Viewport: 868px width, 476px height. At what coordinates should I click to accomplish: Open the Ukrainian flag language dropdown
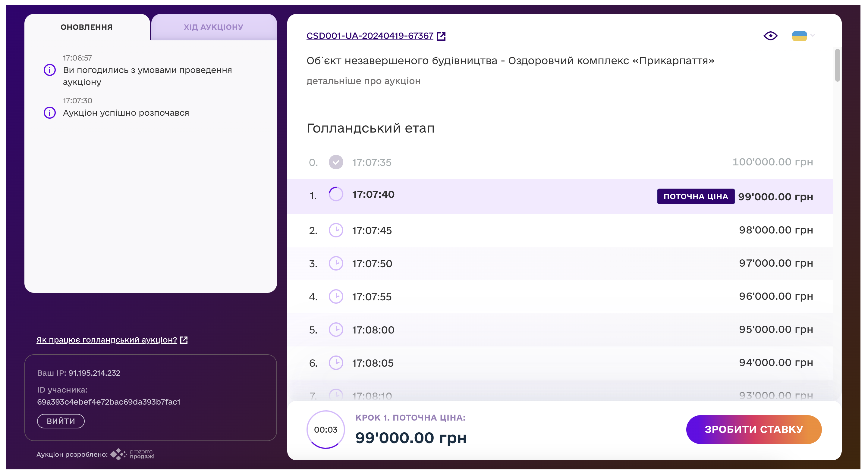point(799,36)
